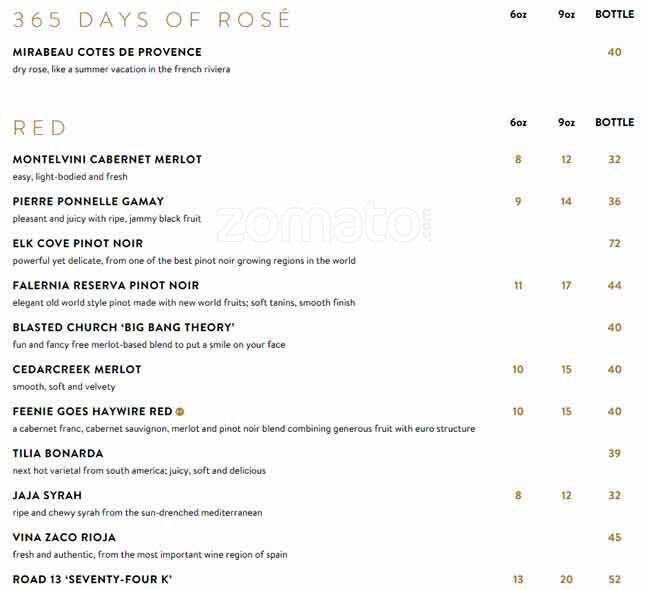This screenshot has height=590, width=650.
Task: Select the Mirabeau Cotes de Provence wine name
Action: (x=107, y=52)
